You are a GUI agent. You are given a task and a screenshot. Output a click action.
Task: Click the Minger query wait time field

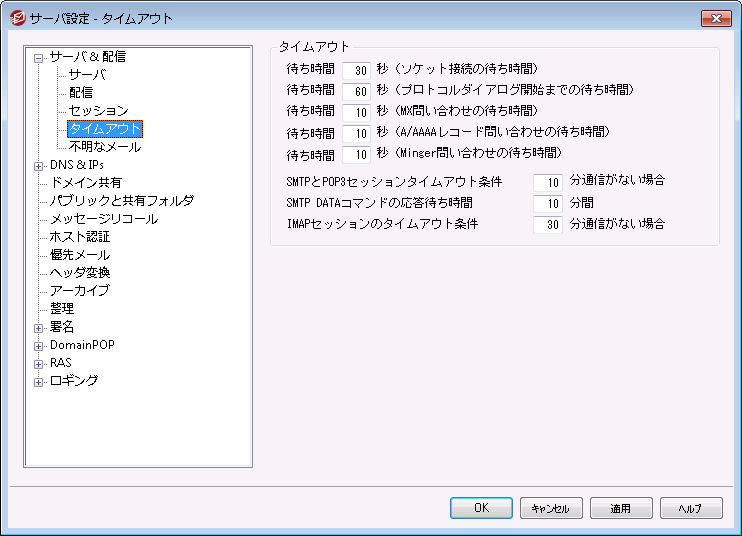coord(355,155)
